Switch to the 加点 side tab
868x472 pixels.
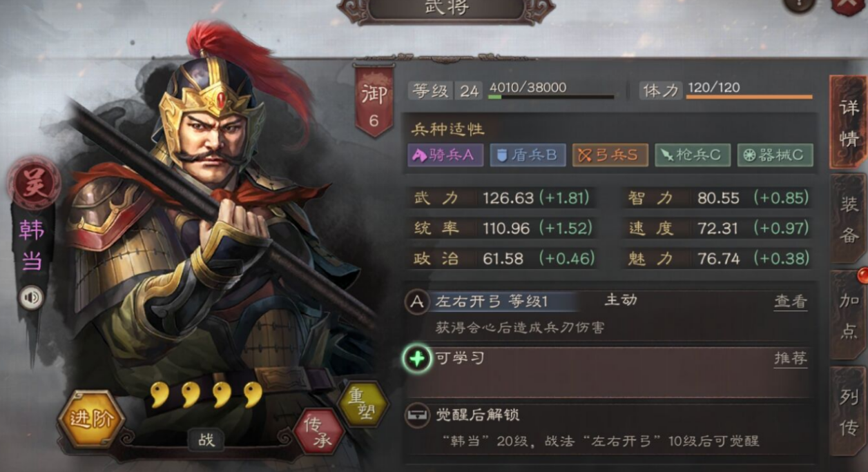coord(849,315)
